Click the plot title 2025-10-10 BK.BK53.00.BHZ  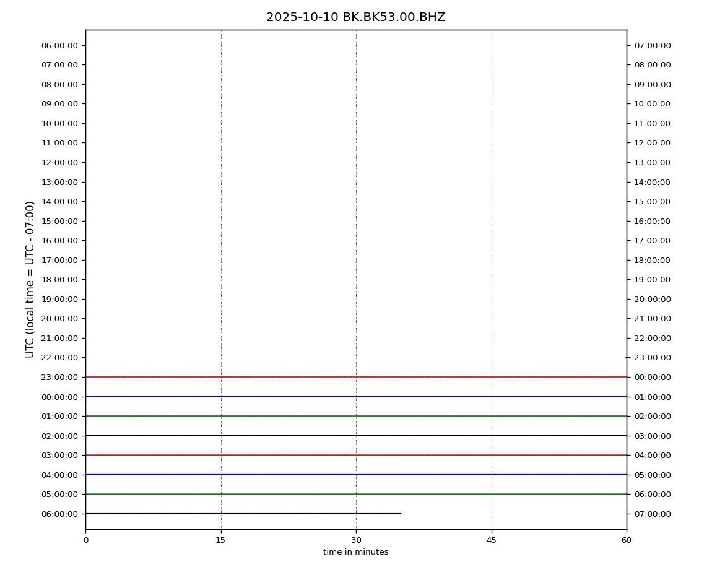(x=355, y=17)
